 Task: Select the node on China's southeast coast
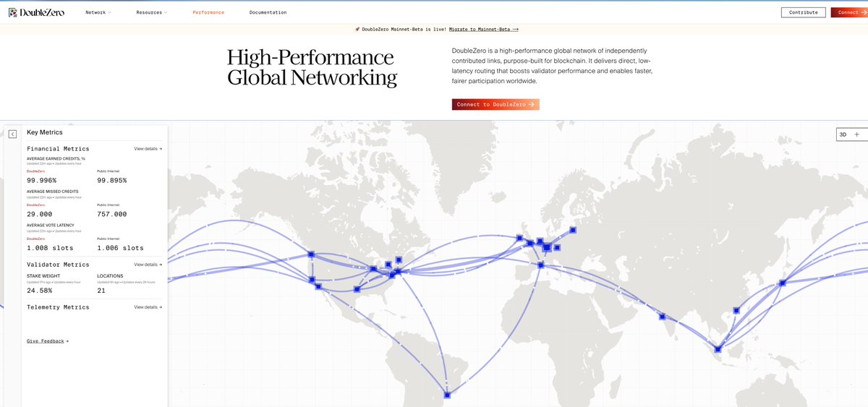[x=736, y=310]
